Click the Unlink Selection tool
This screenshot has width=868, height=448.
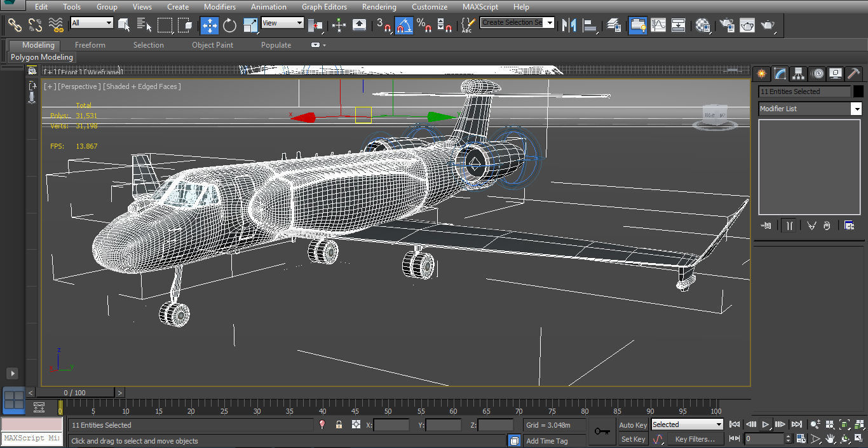pyautogui.click(x=36, y=25)
